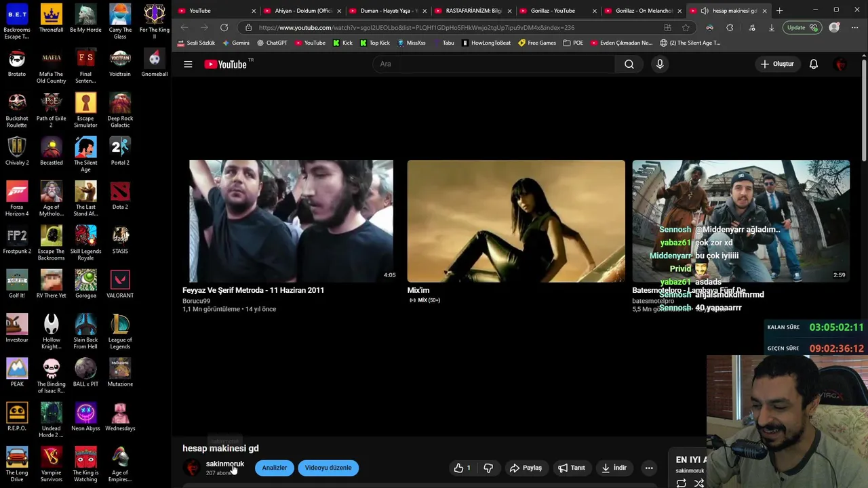Reload the page with the refresh icon
868x488 pixels.
click(x=224, y=28)
